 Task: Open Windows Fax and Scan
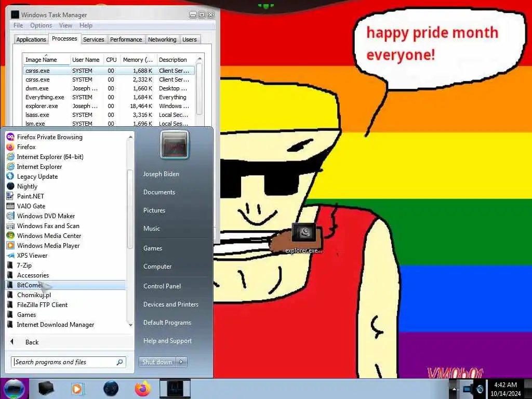[x=43, y=225]
